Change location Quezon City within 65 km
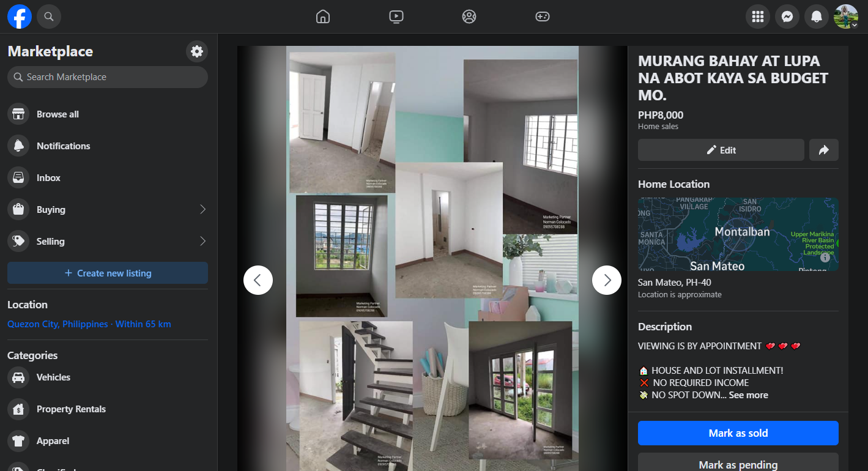 tap(89, 324)
